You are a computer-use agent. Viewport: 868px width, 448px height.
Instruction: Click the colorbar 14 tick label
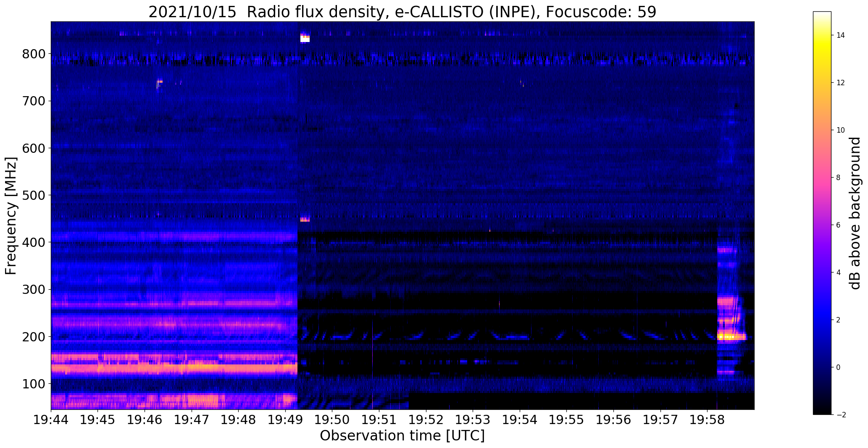[841, 35]
